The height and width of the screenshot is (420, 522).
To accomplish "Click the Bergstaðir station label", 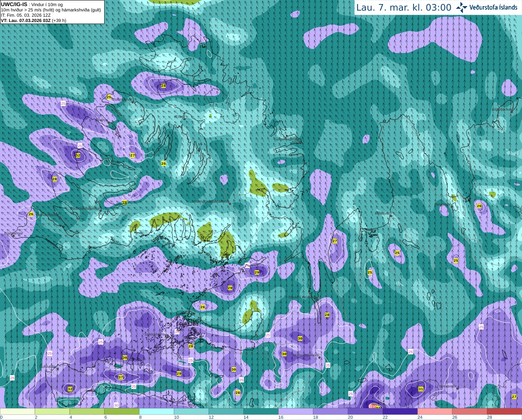I will click(443, 204).
